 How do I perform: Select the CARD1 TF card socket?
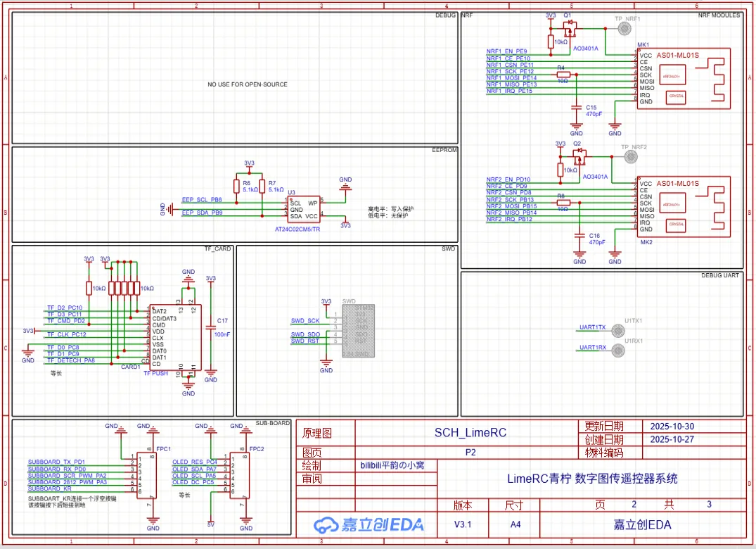[176, 337]
